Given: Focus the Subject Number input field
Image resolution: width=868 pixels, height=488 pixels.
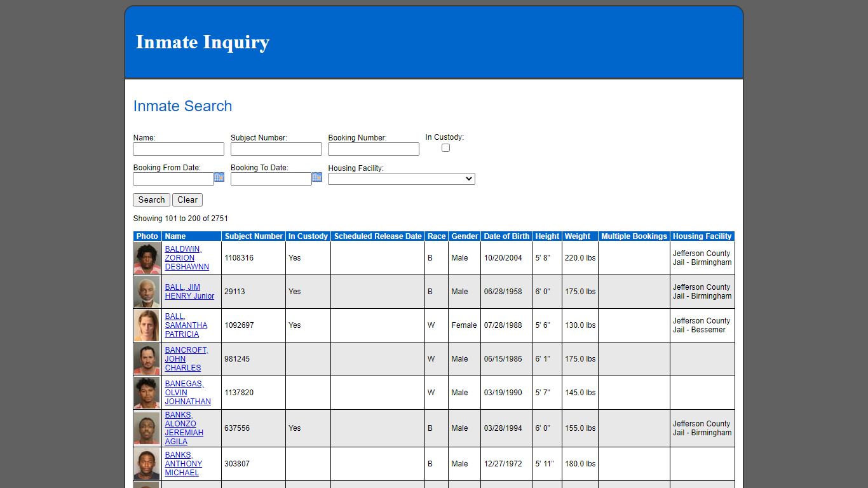Looking at the screenshot, I should pyautogui.click(x=276, y=149).
